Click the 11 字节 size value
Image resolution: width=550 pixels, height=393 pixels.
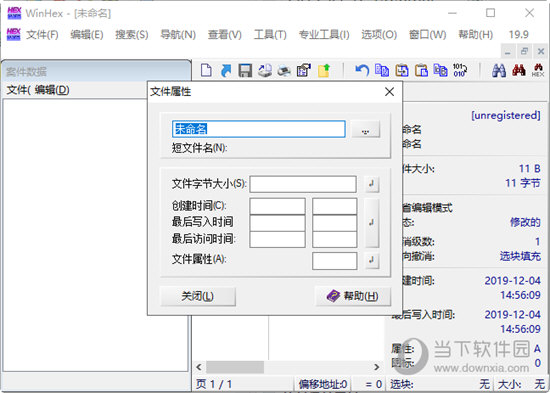point(523,183)
